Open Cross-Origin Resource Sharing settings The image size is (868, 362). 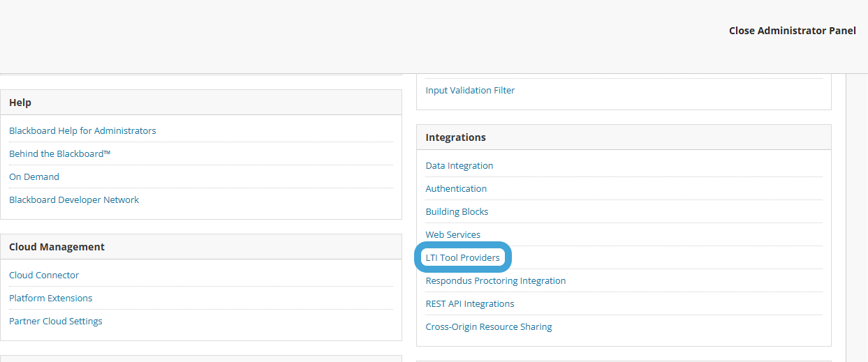click(x=489, y=326)
